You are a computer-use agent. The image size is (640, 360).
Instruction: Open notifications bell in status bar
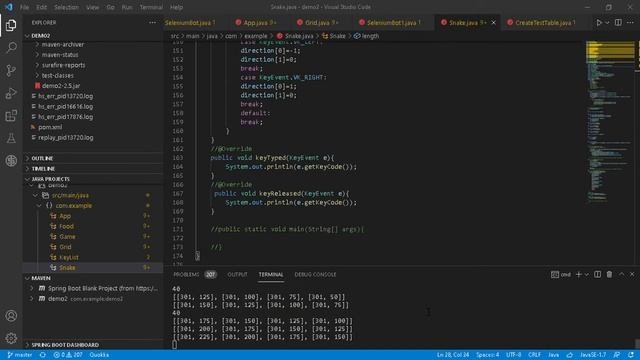(x=631, y=355)
